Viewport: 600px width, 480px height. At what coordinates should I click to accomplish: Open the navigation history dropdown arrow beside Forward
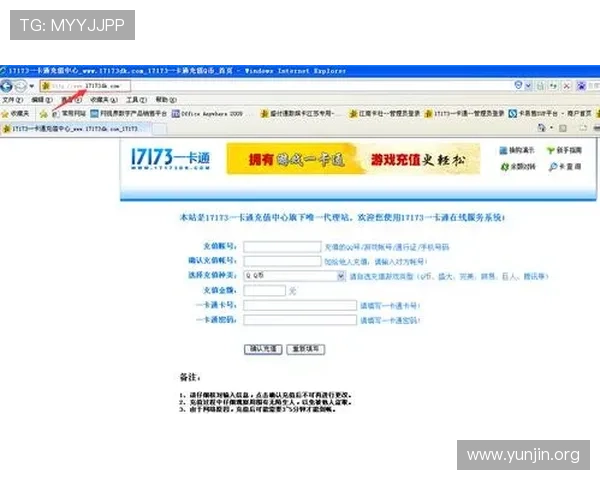tap(32, 86)
